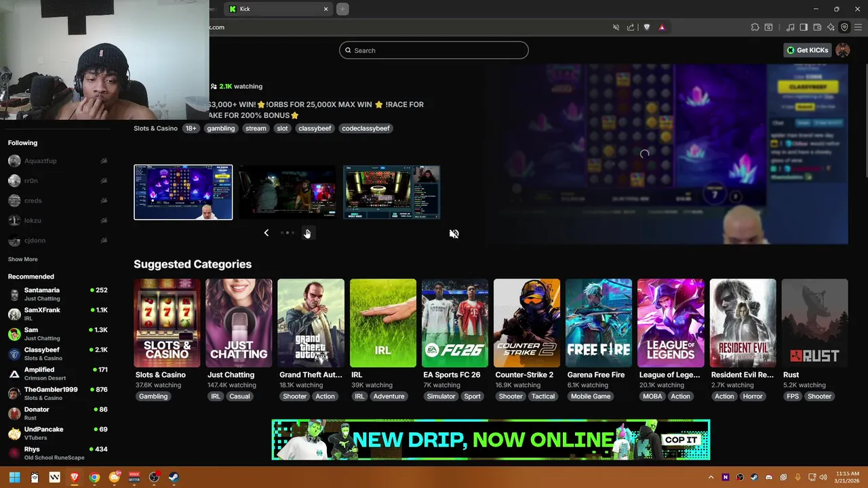This screenshot has width=868, height=488.
Task: Click the classybeef tag
Action: (315, 128)
